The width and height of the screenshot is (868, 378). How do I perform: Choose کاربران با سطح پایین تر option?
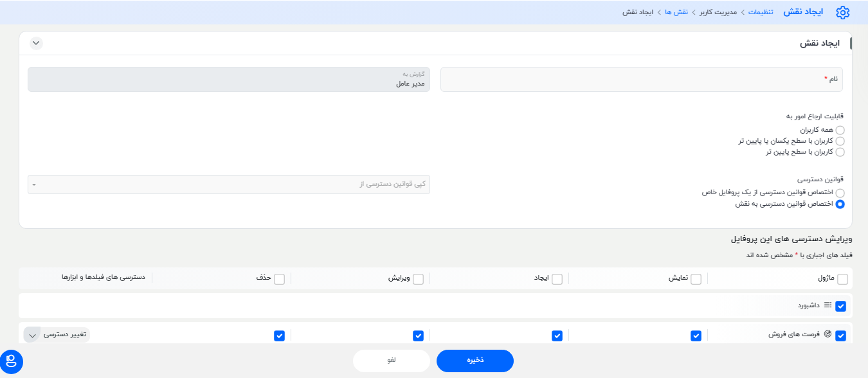tap(841, 152)
